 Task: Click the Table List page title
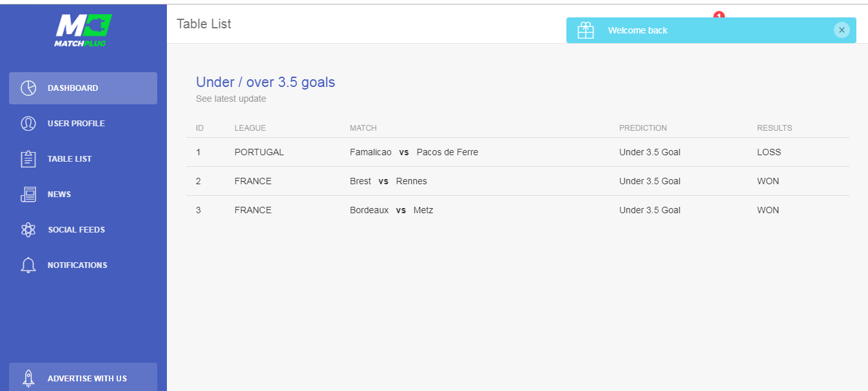204,24
